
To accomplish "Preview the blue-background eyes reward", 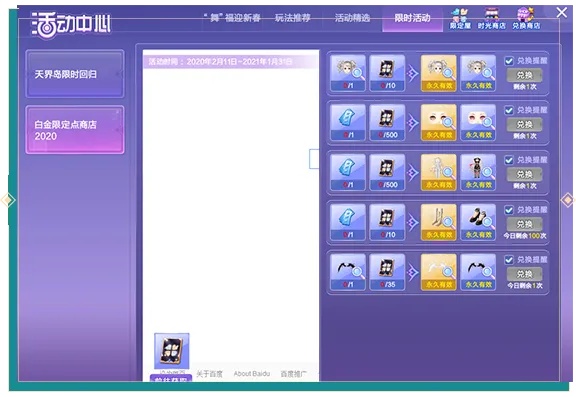I will pyautogui.click(x=478, y=122).
